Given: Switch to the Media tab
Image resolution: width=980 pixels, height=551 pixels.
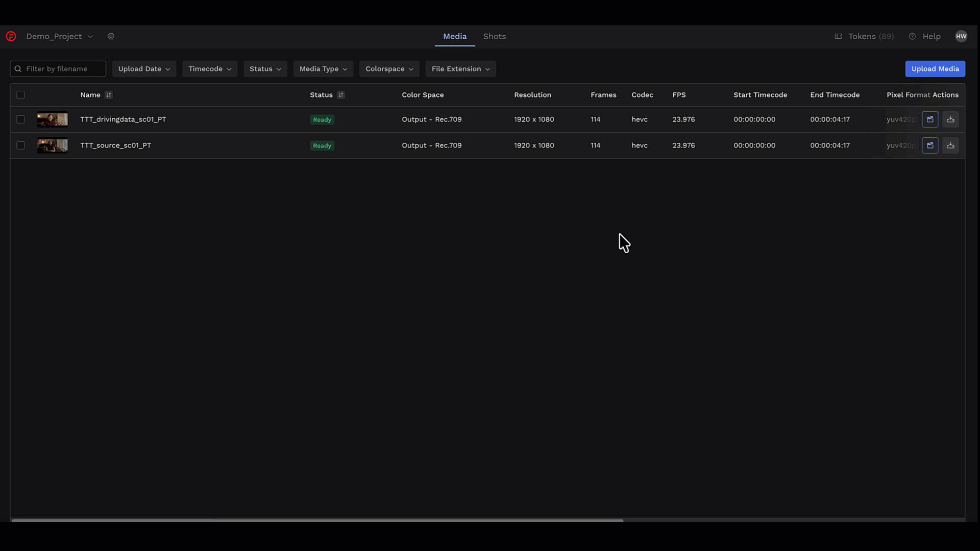Looking at the screenshot, I should pyautogui.click(x=454, y=36).
